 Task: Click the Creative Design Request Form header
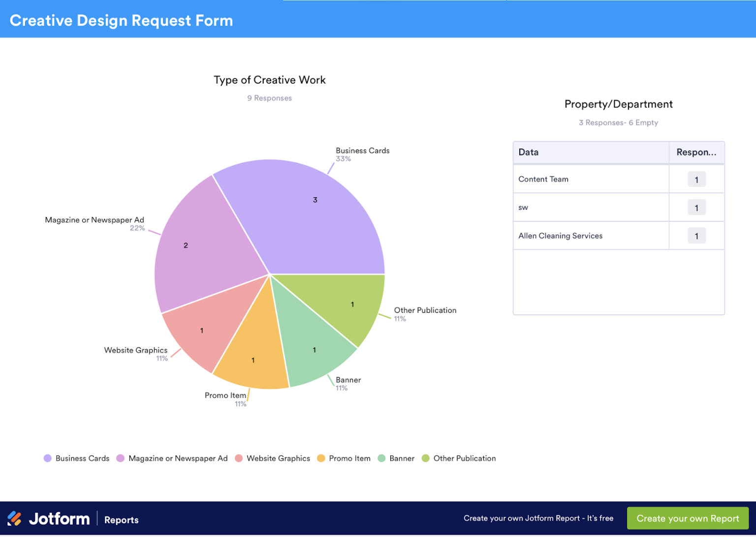(x=121, y=20)
